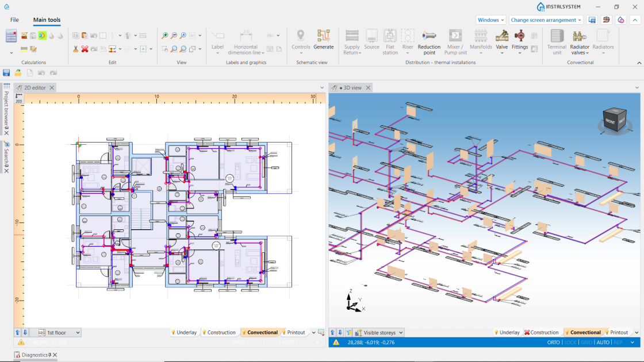Click the save disk icon
This screenshot has width=644, height=362.
6,72
